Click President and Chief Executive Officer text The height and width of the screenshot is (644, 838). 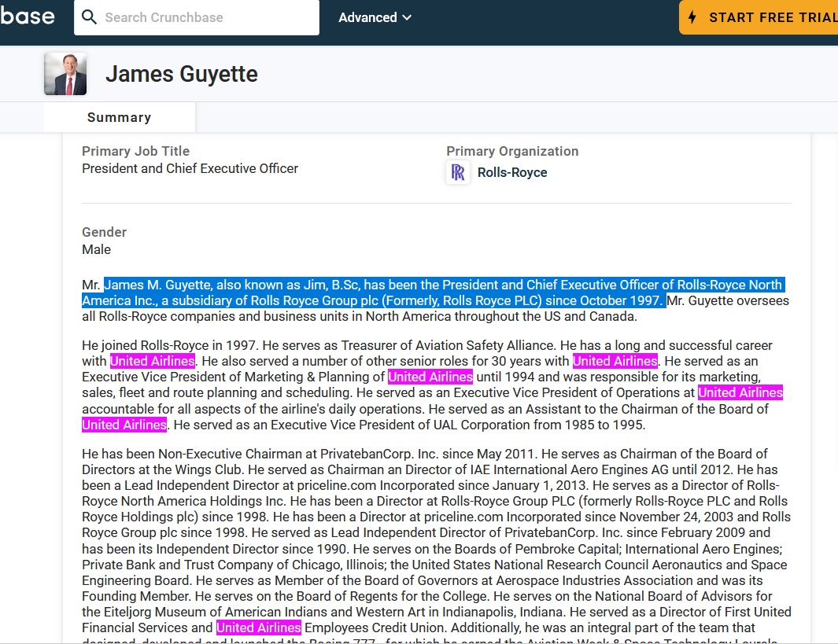(x=190, y=169)
